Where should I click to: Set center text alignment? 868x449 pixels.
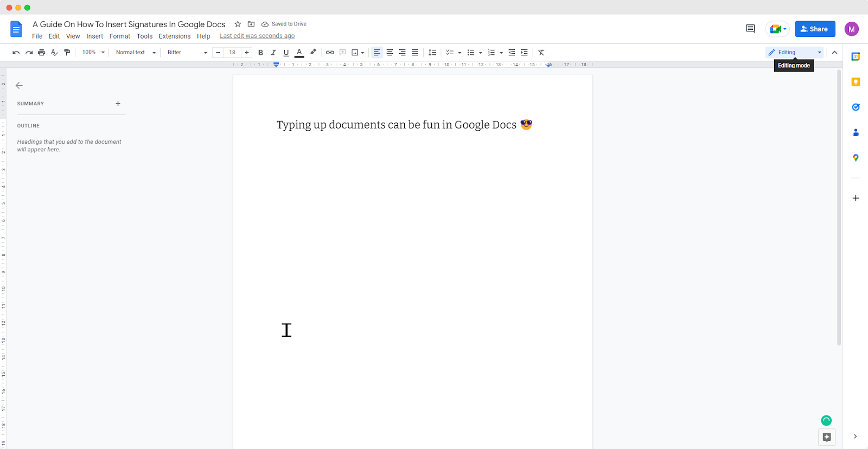pos(390,53)
